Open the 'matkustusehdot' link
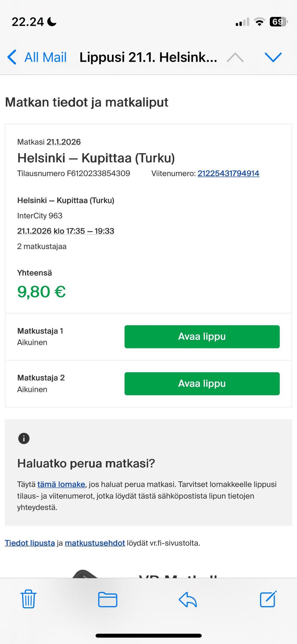The image size is (297, 644). pyautogui.click(x=95, y=543)
